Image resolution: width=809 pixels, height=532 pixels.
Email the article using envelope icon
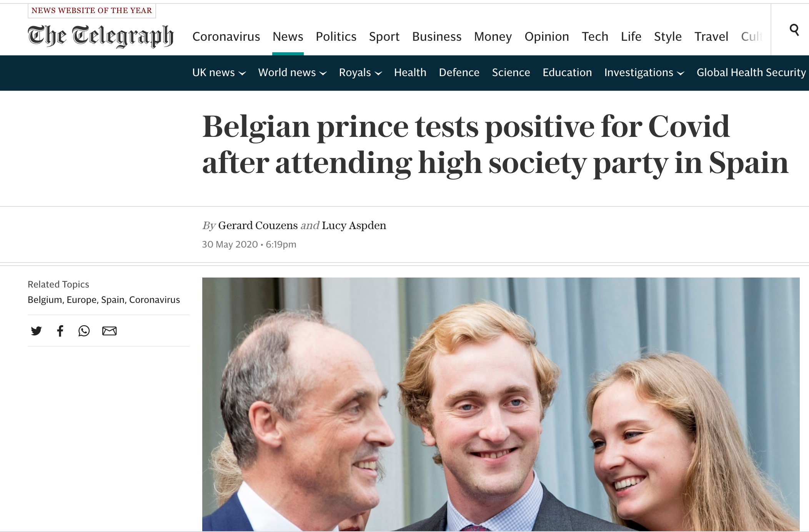[109, 331]
